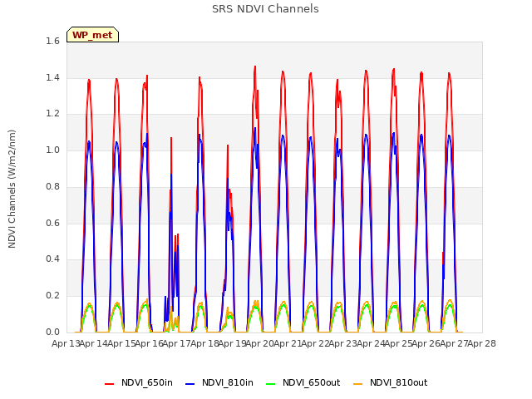Click the Apr 22 x-axis label

click(316, 344)
